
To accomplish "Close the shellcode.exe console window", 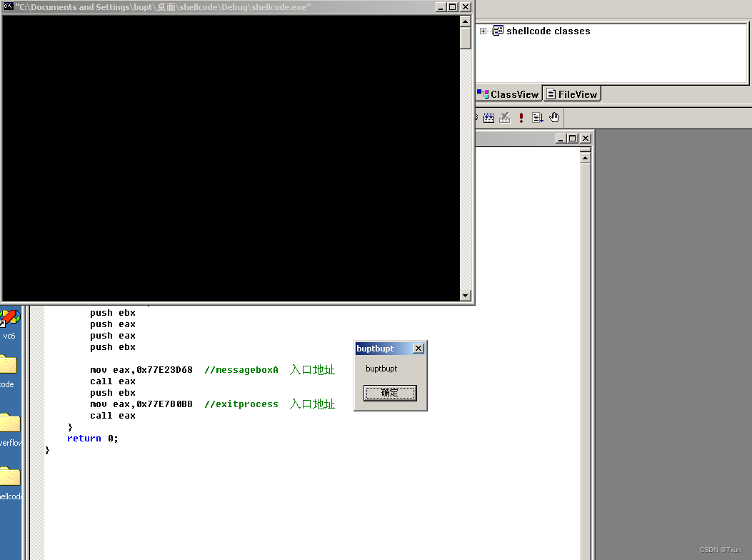I will [x=465, y=6].
